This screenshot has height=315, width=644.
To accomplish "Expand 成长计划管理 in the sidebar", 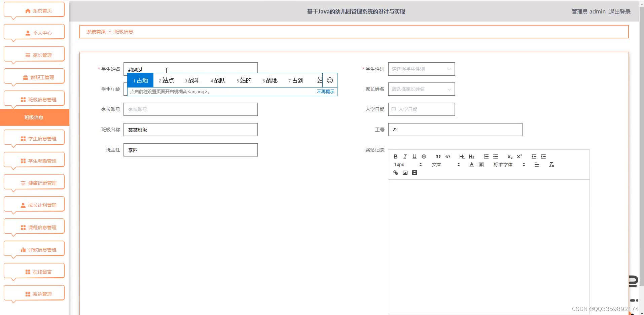I will click(x=34, y=205).
